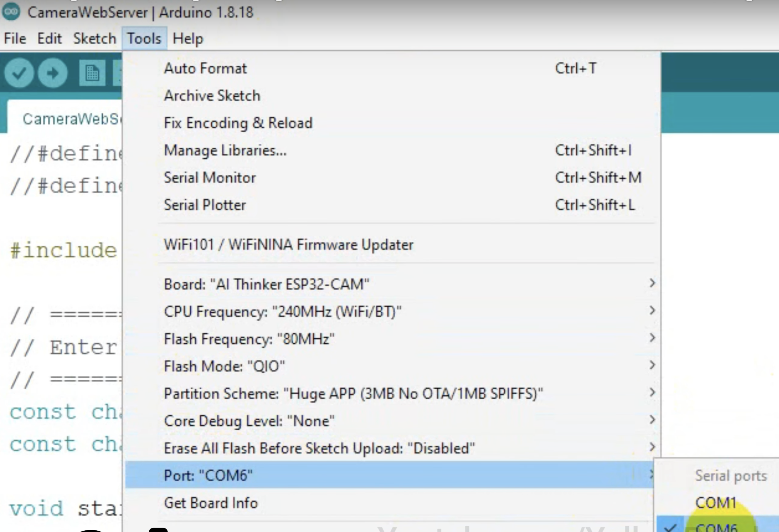Expand the Partition Scheme submenu
This screenshot has width=779, height=532.
[353, 394]
